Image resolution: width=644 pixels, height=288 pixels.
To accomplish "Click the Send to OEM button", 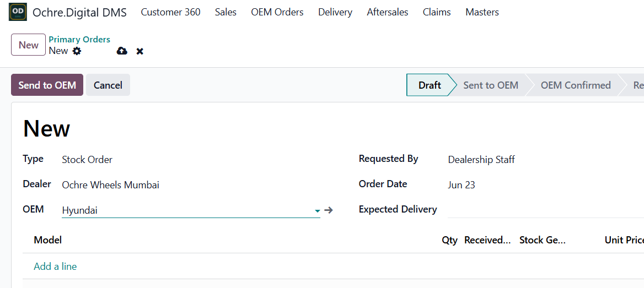I will click(x=47, y=85).
